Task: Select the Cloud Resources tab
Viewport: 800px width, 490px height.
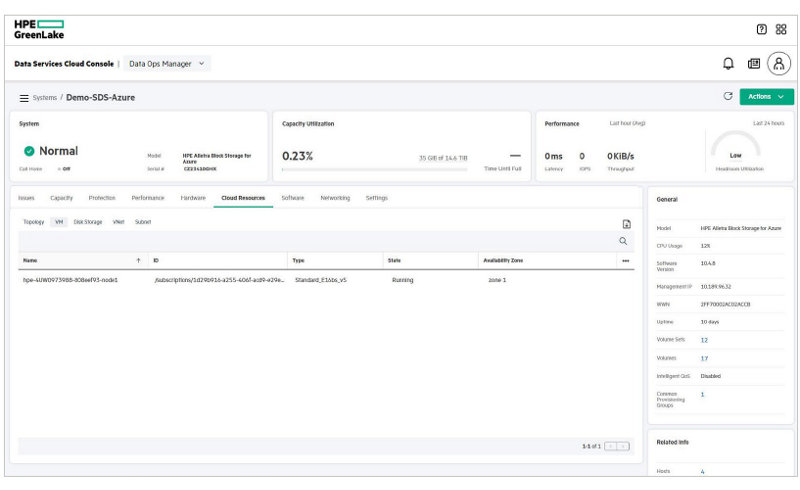Action: (243, 198)
